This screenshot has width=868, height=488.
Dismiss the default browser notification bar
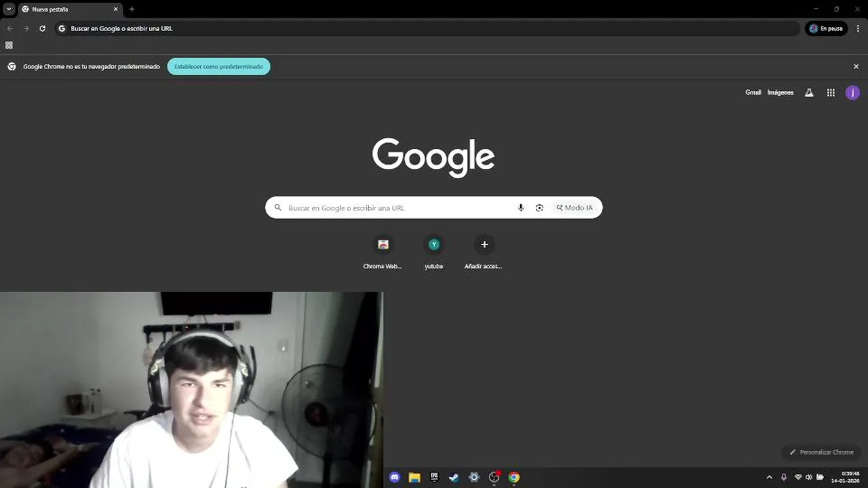pyautogui.click(x=856, y=66)
